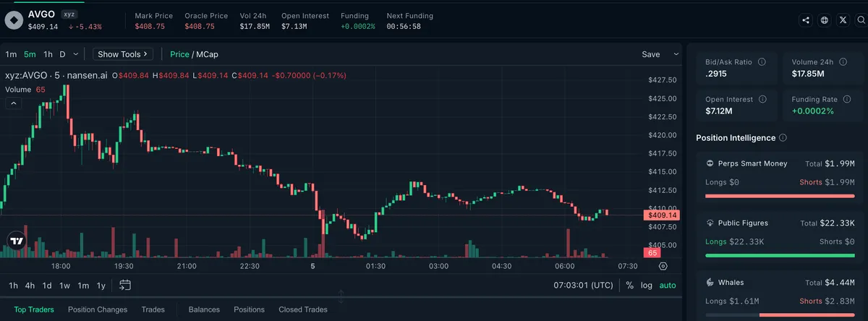Click the search magnifier icon in header

tap(860, 21)
